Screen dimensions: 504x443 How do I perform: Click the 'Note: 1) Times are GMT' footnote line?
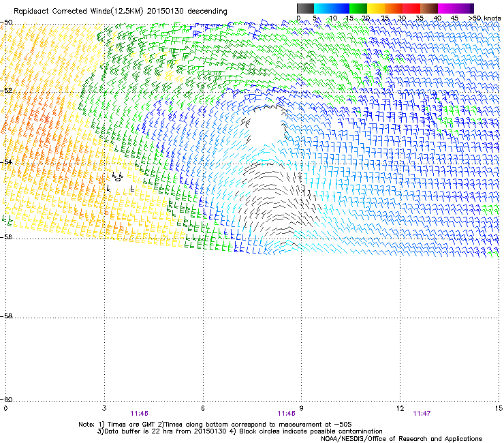[x=215, y=425]
